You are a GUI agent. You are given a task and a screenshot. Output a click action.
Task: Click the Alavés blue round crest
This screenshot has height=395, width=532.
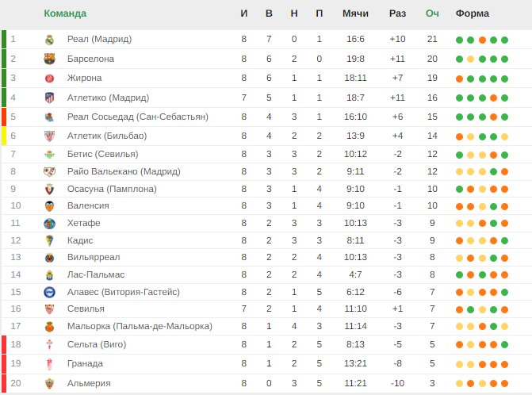[x=49, y=292]
